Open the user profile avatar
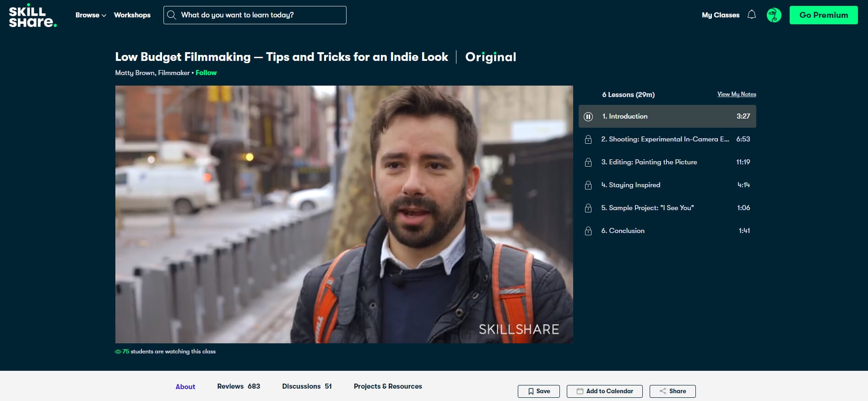 pyautogui.click(x=774, y=15)
